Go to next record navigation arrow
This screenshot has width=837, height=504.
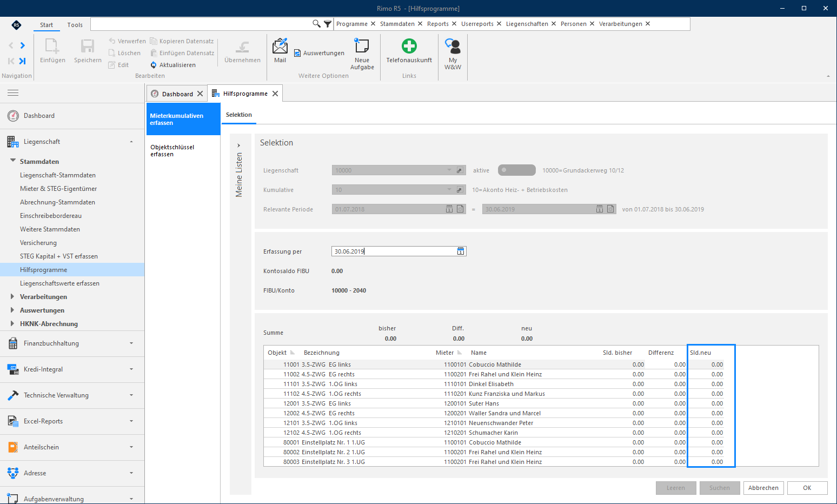point(22,45)
